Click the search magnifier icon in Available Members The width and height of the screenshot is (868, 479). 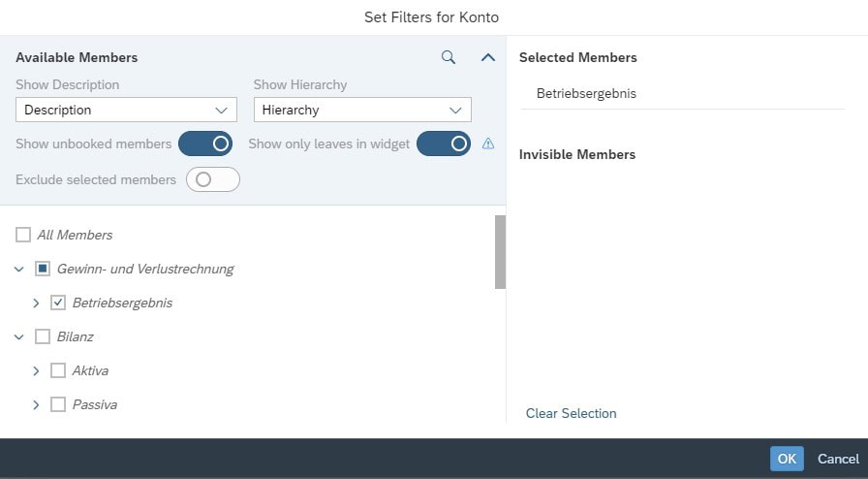point(449,57)
